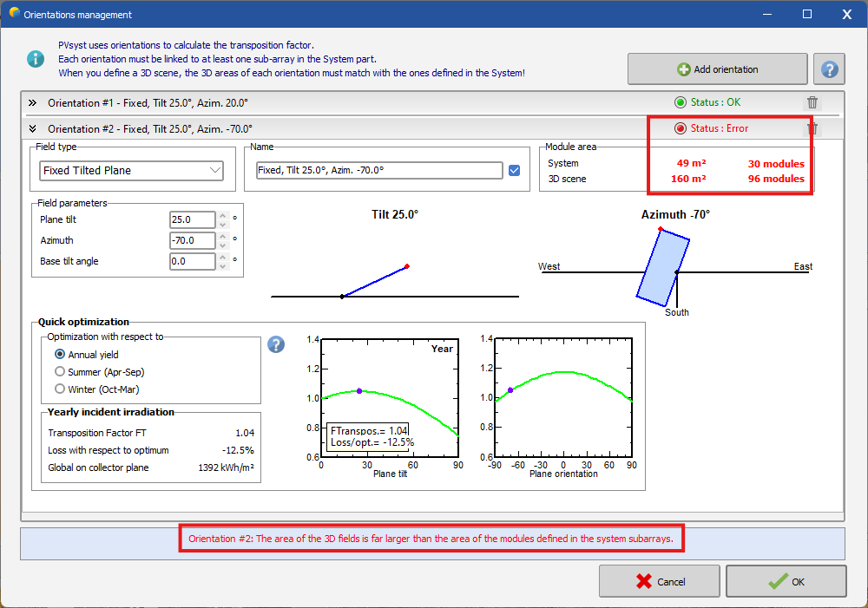The image size is (868, 608).
Task: Decrease Azimuth value
Action: coord(222,245)
